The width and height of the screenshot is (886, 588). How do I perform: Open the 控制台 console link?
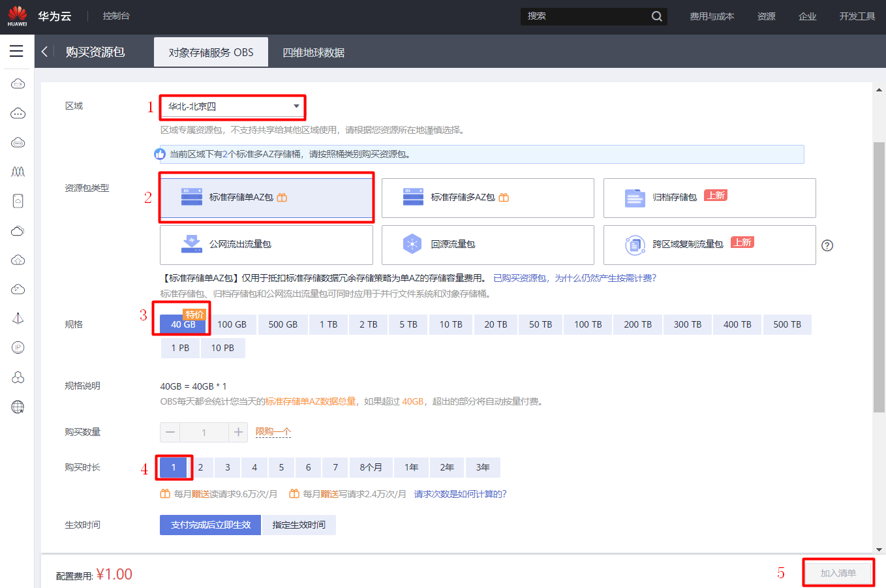coord(116,16)
